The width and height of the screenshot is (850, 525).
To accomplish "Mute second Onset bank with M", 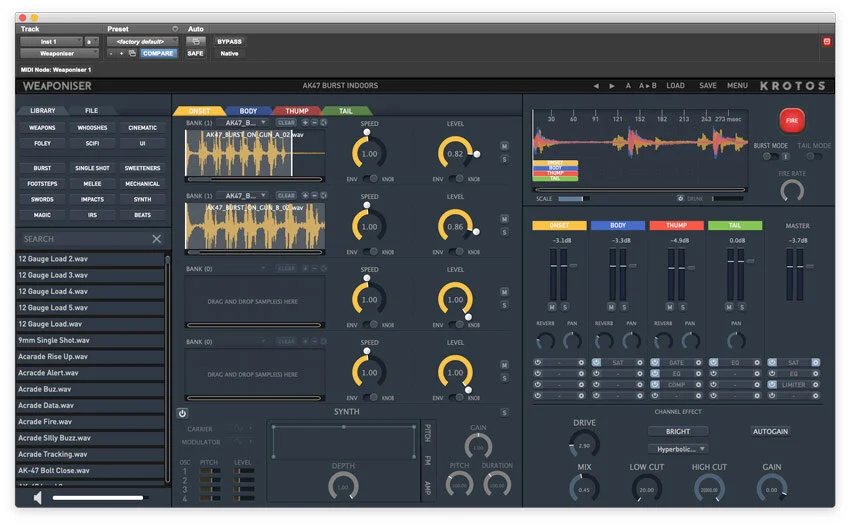I will point(504,219).
